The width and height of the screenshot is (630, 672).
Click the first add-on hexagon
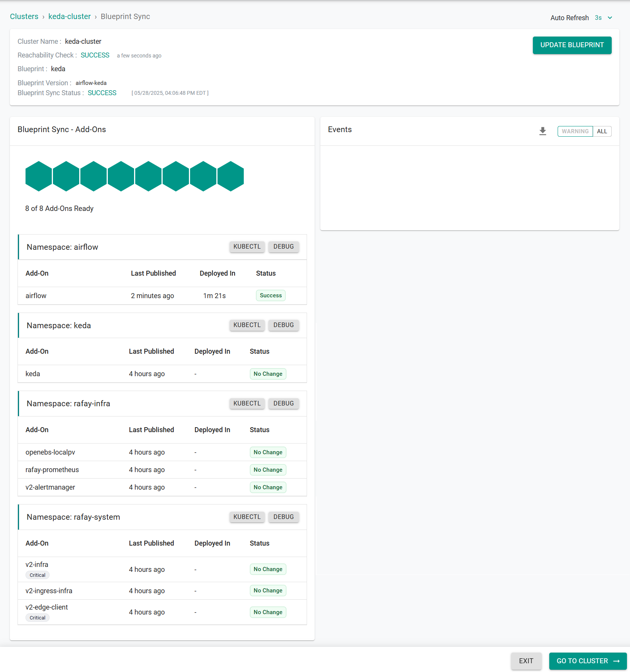[x=38, y=176]
